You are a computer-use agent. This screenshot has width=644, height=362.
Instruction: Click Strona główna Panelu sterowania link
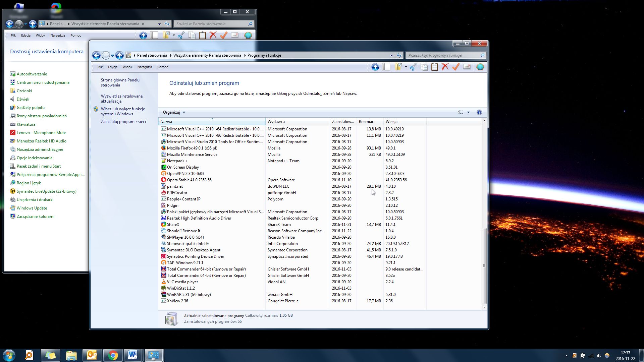click(x=120, y=83)
